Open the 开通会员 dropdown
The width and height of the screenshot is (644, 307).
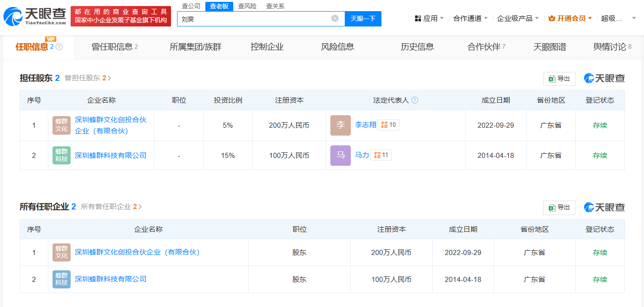[571, 19]
